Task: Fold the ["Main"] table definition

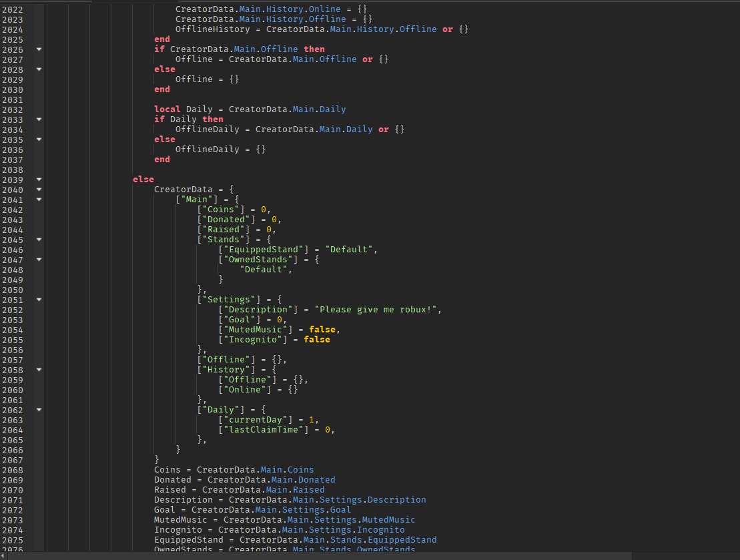Action: point(39,200)
